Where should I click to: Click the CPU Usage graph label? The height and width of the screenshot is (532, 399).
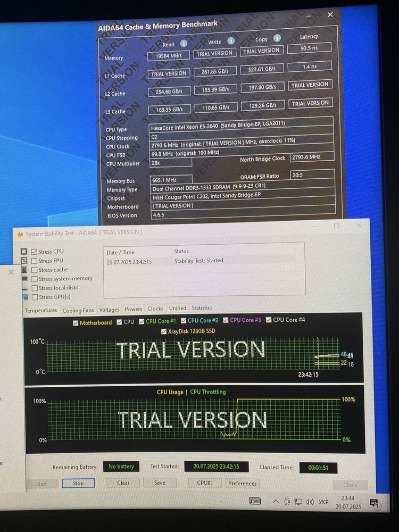pos(170,392)
